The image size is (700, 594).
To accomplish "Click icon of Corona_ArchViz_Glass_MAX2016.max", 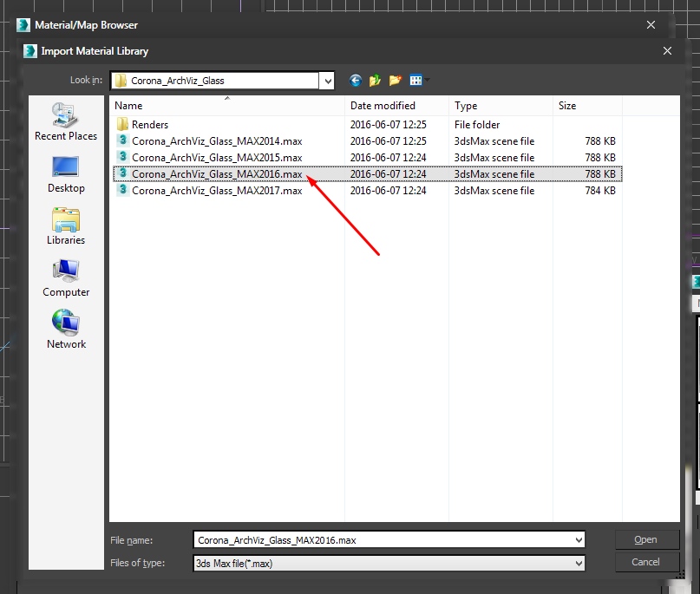I will tap(123, 173).
